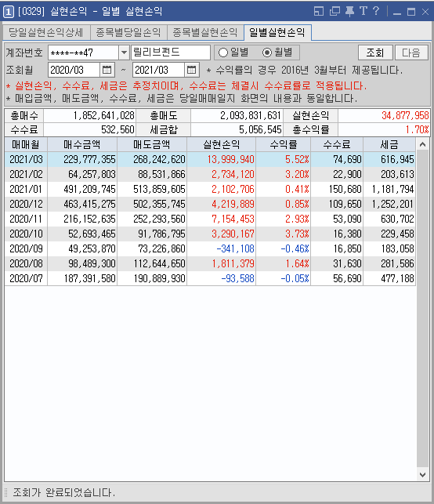Image resolution: width=434 pixels, height=504 pixels.
Task: Open the end month calendar picker
Action: (x=191, y=70)
